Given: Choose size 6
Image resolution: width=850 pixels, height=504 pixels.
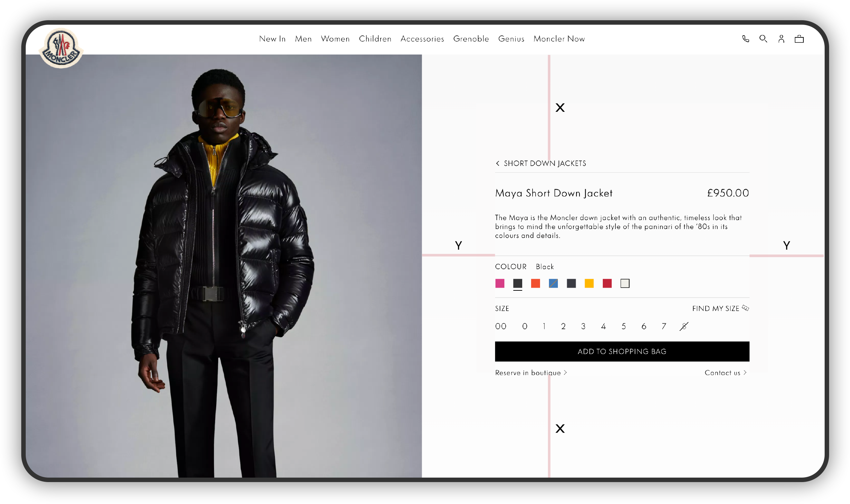Looking at the screenshot, I should [x=644, y=326].
